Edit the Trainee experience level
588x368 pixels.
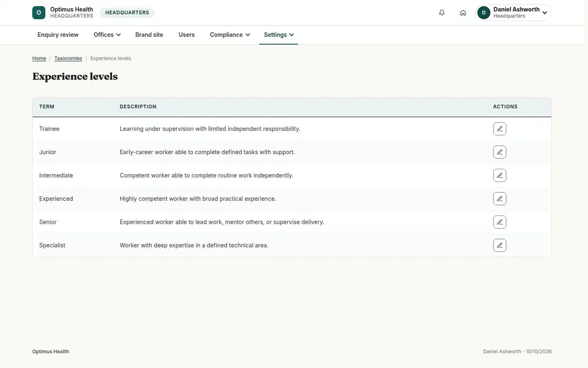coord(500,129)
